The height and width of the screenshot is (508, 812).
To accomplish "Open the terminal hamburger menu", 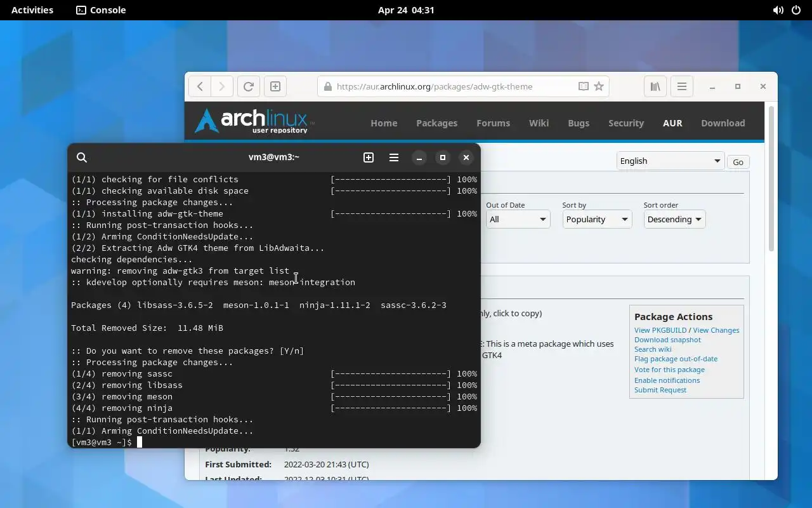I will coord(394,157).
